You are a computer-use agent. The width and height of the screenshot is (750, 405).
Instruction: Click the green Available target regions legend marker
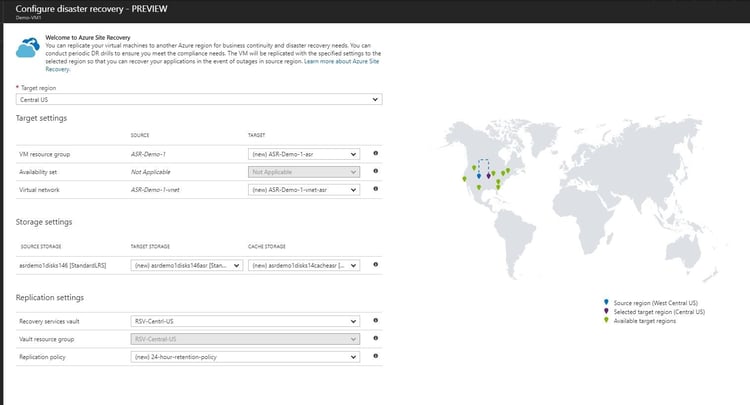[x=606, y=320]
